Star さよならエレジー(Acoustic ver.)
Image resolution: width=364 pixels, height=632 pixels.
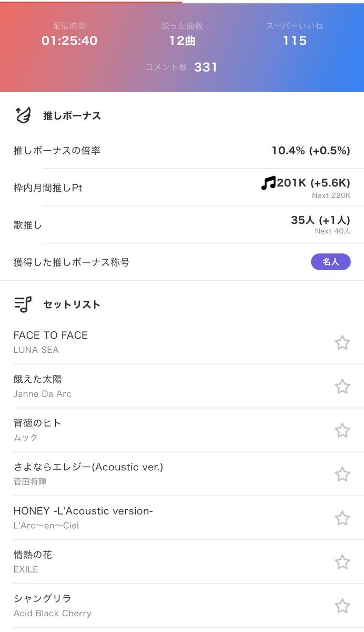click(342, 474)
